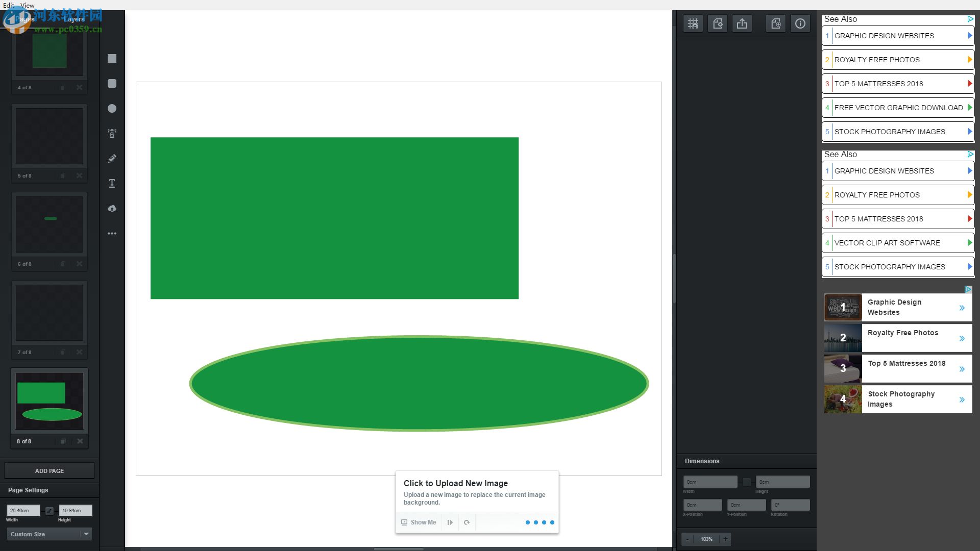Choose the Bezier pen tool
Image resolution: width=980 pixels, height=551 pixels.
click(112, 133)
